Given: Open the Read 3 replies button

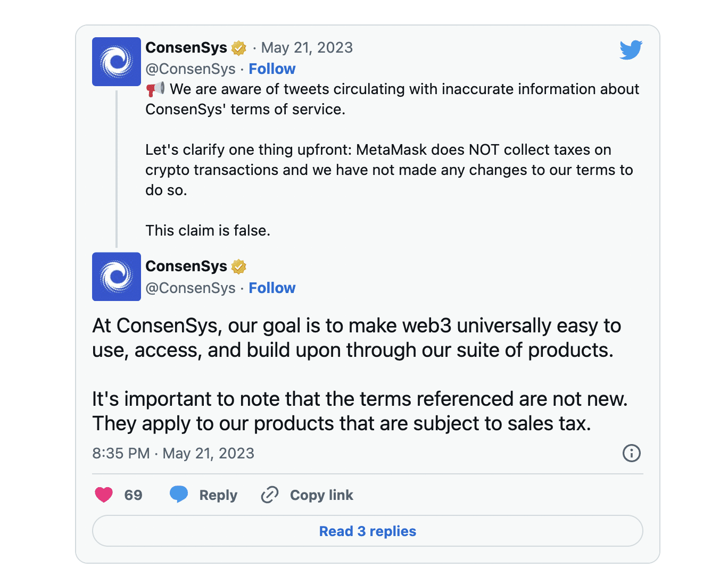Looking at the screenshot, I should 367,531.
